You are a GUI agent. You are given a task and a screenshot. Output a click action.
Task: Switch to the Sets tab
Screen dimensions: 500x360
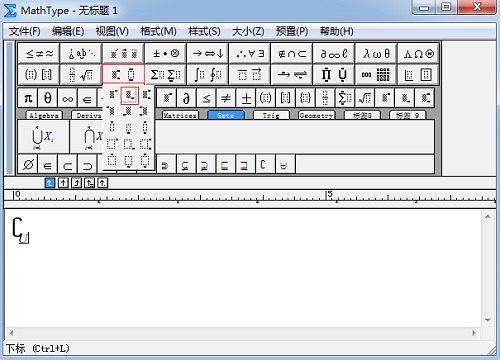(x=226, y=115)
